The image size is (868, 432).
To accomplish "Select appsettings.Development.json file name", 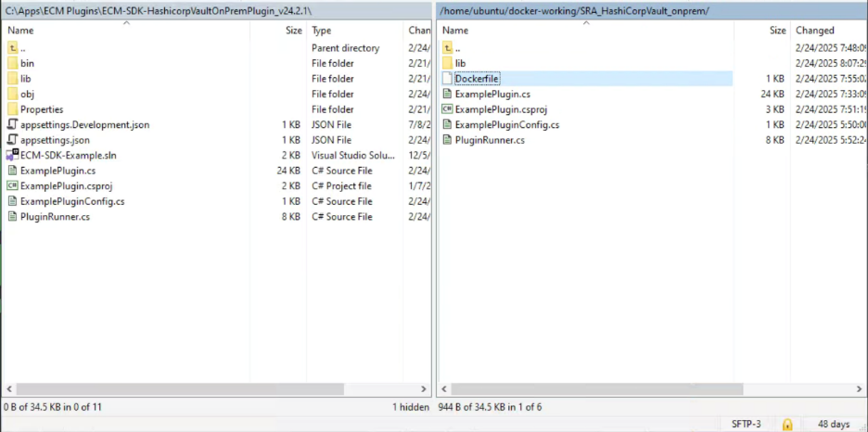I will pyautogui.click(x=84, y=124).
